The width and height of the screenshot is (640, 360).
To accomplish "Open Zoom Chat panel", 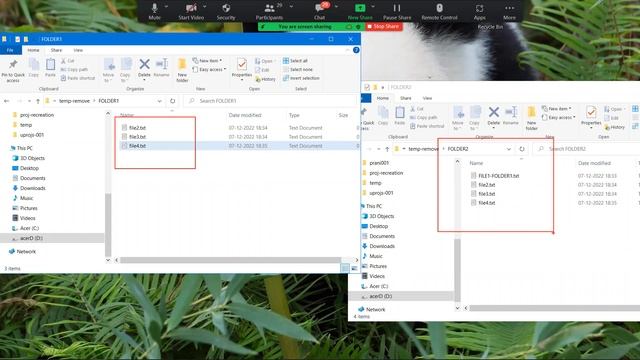I will [x=320, y=11].
